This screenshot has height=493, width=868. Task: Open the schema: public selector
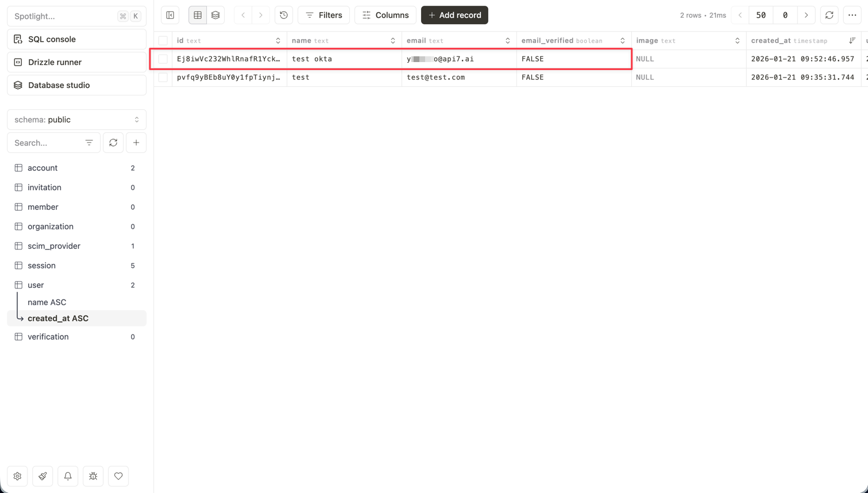(76, 119)
